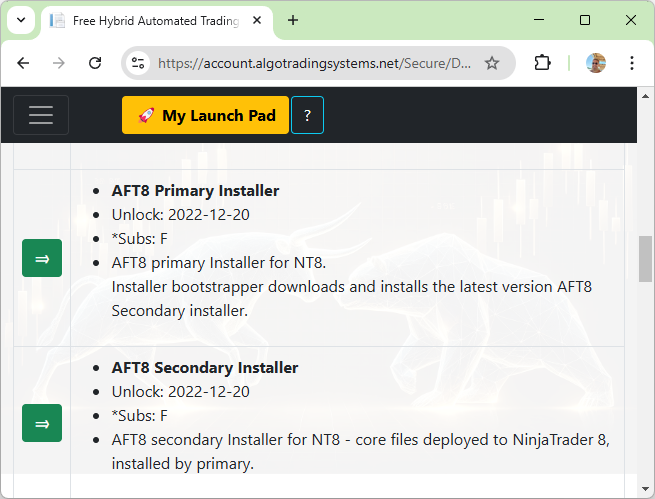Click the question mark help button
This screenshot has height=499, width=655.
pyautogui.click(x=307, y=115)
